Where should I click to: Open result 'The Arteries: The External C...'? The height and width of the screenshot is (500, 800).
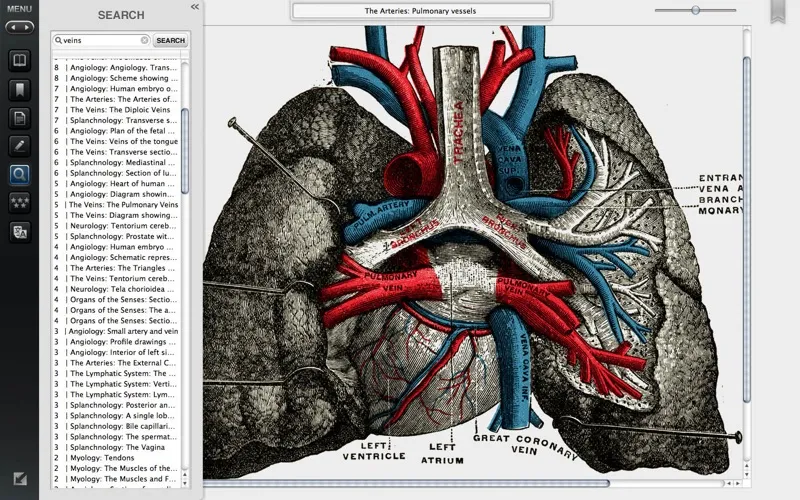(116, 363)
